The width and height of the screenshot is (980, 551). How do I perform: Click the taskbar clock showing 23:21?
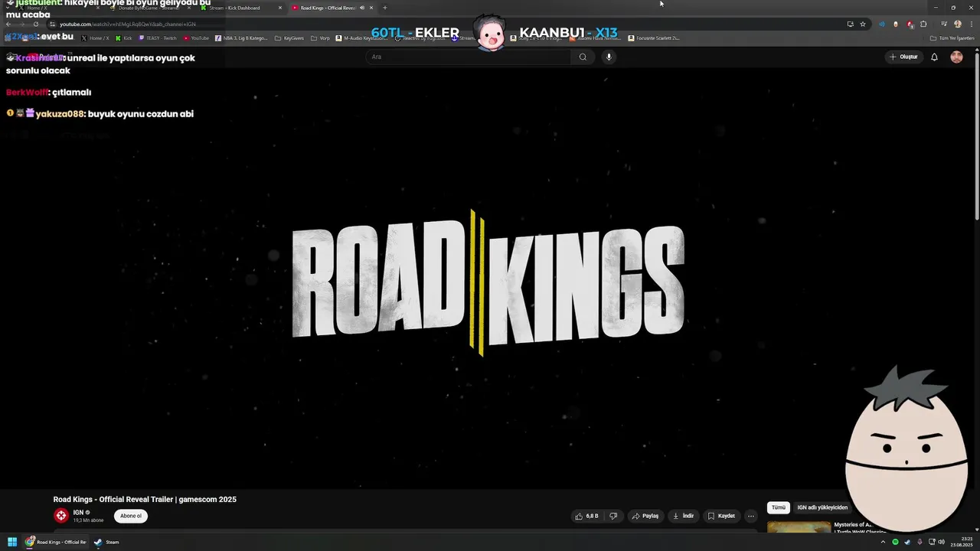(962, 542)
